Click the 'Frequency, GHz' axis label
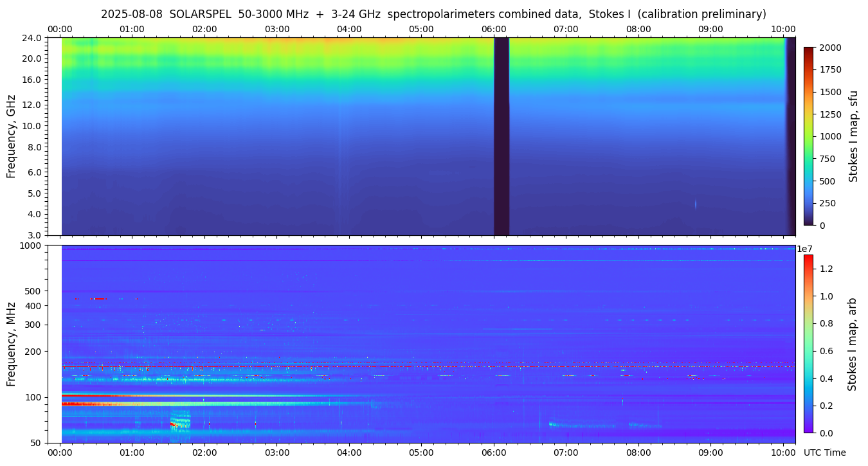 (11, 136)
